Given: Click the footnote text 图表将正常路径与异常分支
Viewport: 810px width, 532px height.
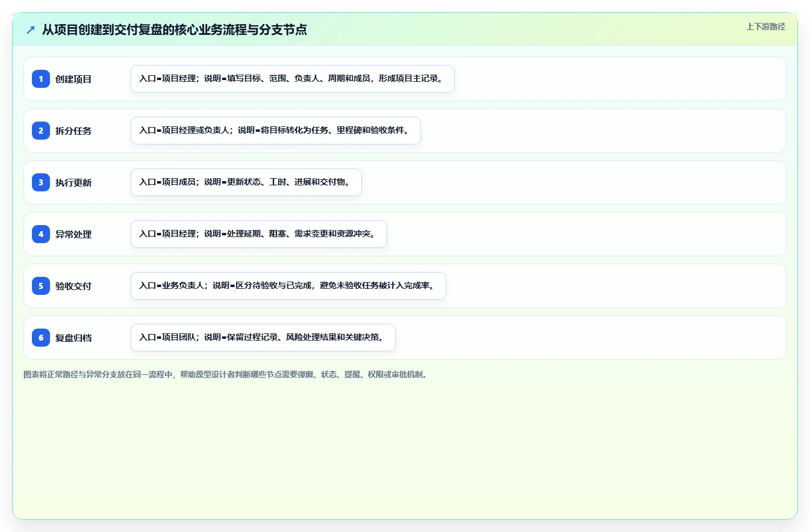Looking at the screenshot, I should pos(225,374).
